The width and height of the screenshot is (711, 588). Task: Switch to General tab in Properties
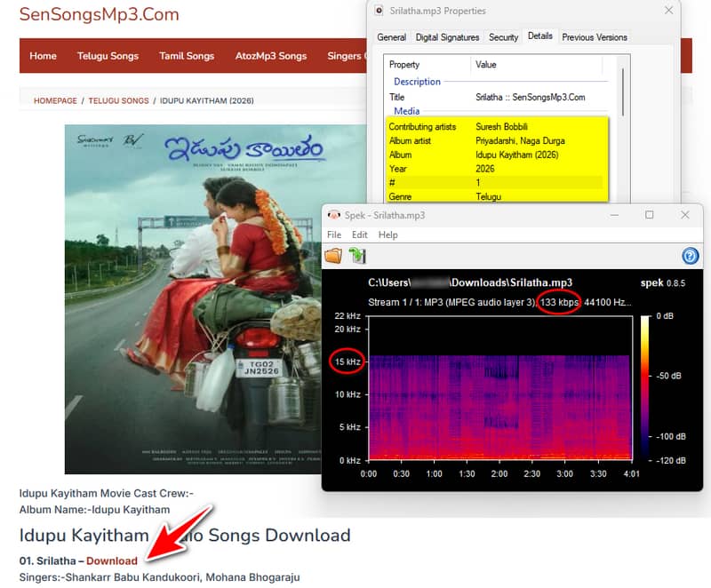391,37
